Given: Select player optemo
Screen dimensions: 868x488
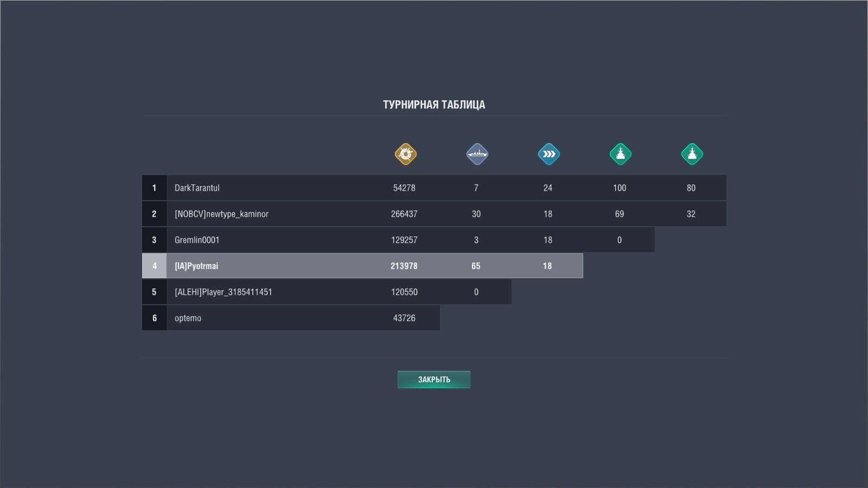Looking at the screenshot, I should tap(188, 318).
